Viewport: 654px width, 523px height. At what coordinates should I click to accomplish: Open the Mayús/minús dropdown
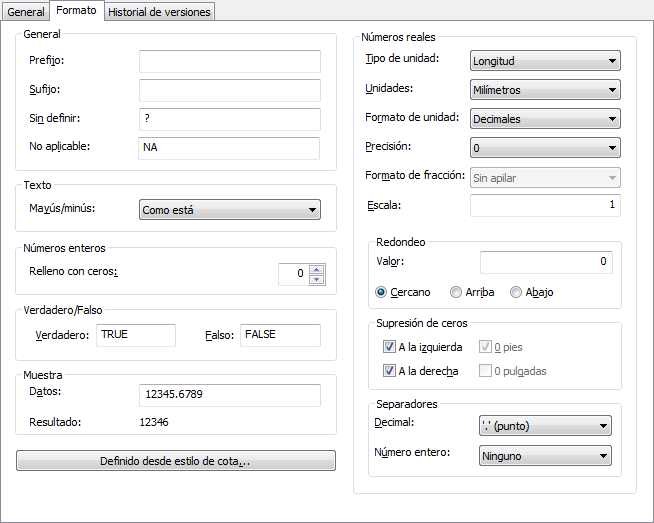[x=229, y=210]
